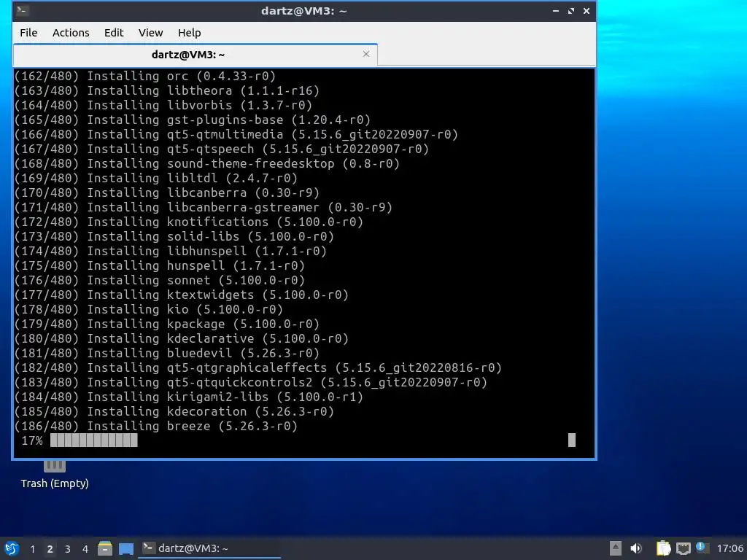
Task: Close the dartz@VM3 terminal tab
Action: (x=366, y=54)
